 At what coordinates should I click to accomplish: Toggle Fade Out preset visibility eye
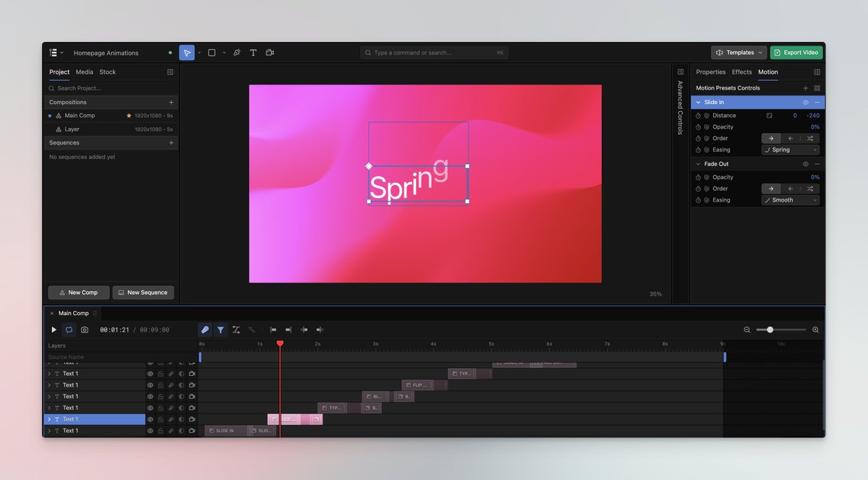click(806, 164)
